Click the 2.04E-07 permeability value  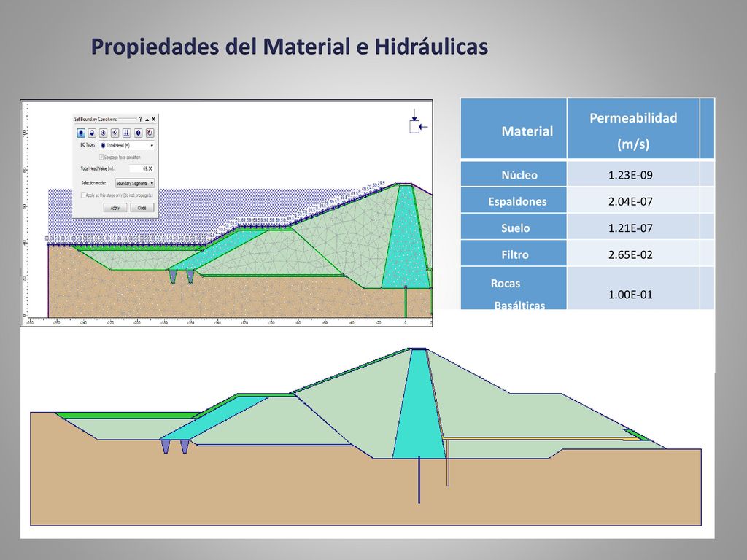coord(630,201)
